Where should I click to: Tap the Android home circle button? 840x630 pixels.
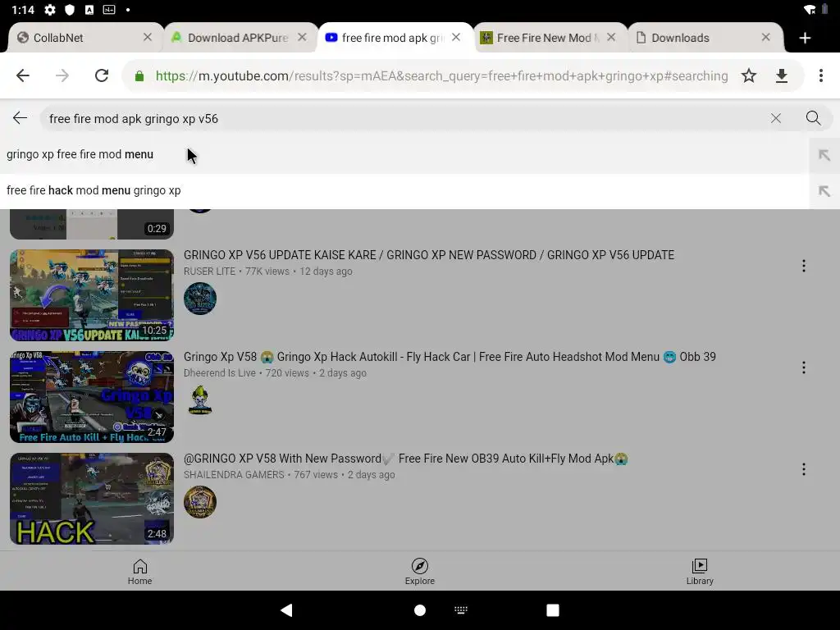click(420, 610)
